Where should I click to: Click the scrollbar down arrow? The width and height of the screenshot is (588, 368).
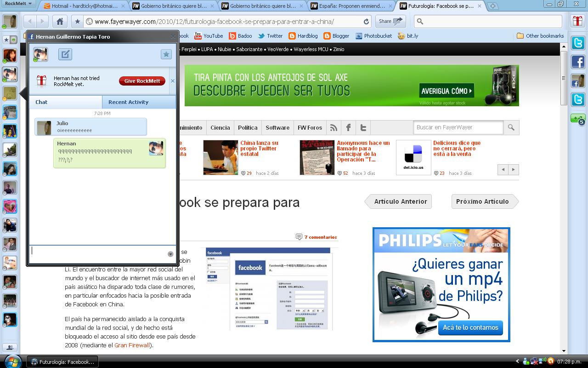(564, 351)
